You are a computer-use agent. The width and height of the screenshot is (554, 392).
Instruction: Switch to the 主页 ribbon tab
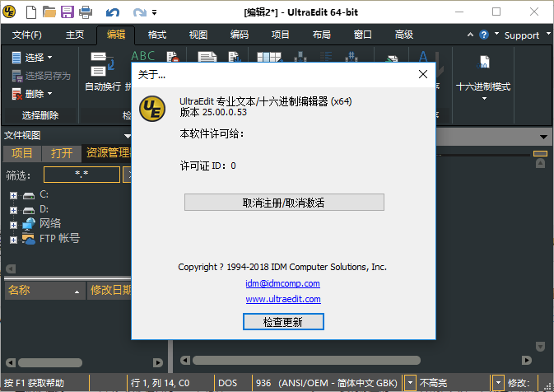[75, 35]
